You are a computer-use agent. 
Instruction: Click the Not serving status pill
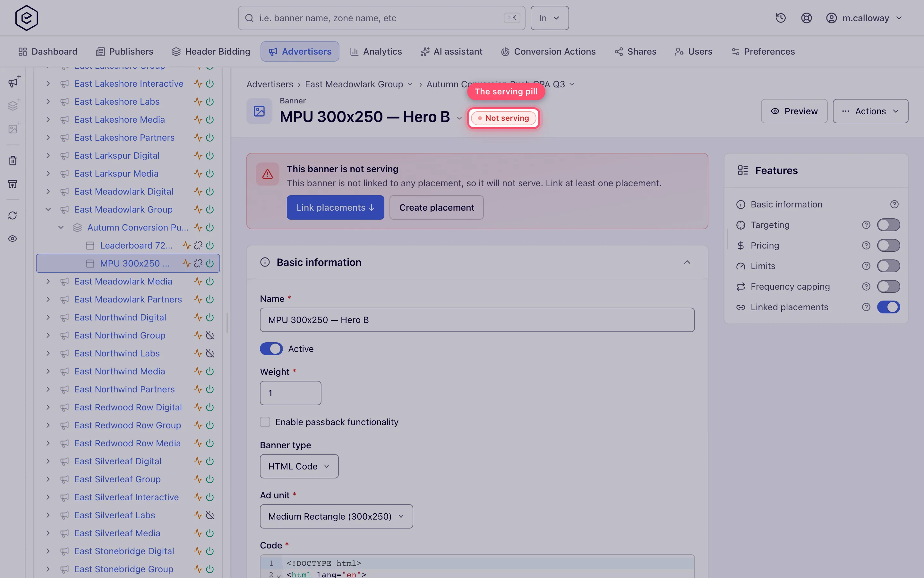point(504,118)
